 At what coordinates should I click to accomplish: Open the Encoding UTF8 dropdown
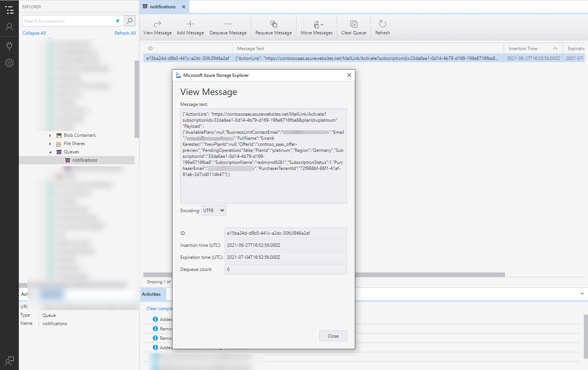[213, 211]
